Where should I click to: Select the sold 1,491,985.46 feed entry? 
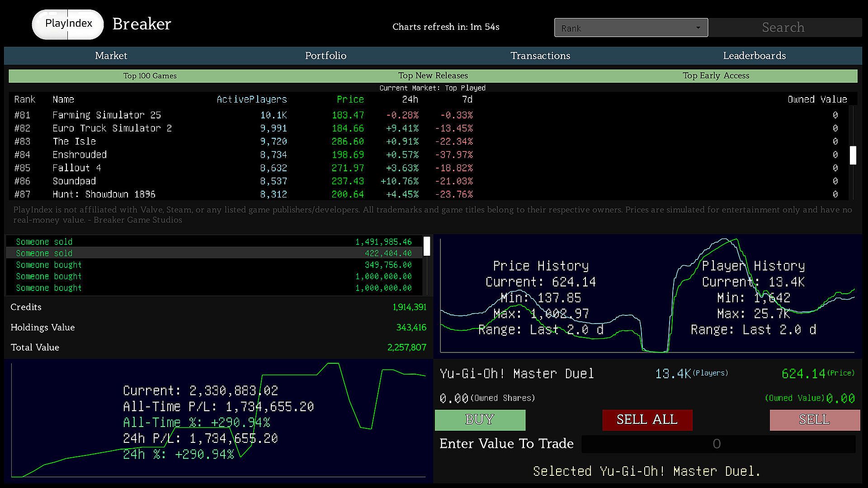[214, 242]
